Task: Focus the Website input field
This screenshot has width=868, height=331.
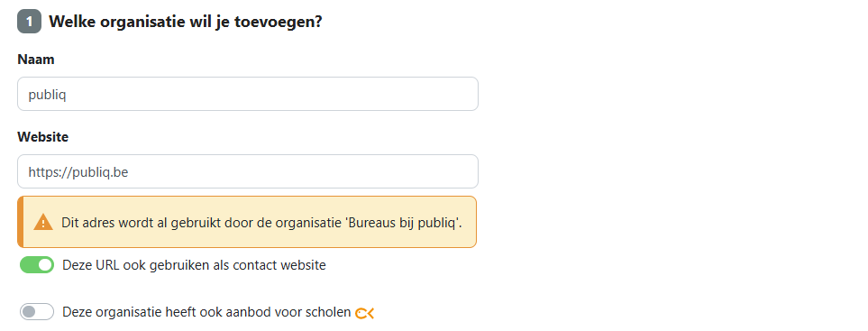Action: click(x=248, y=171)
